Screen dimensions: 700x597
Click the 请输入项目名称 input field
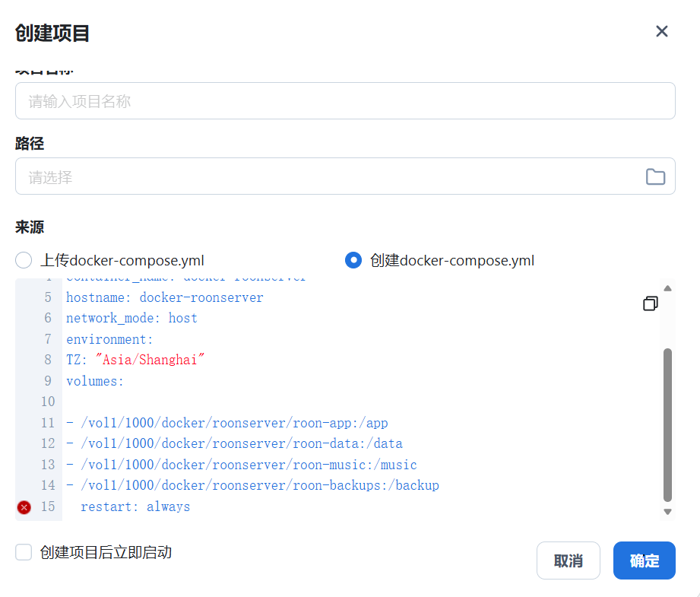click(x=345, y=100)
